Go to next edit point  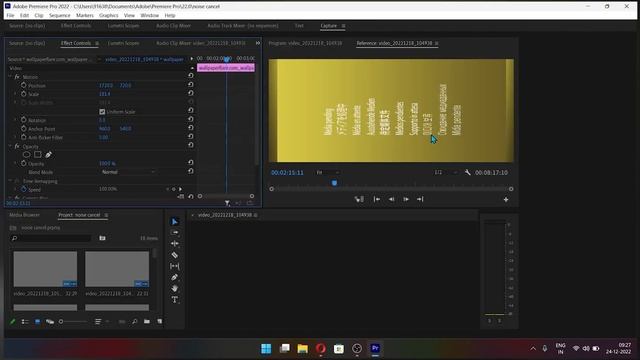pyautogui.click(x=420, y=199)
